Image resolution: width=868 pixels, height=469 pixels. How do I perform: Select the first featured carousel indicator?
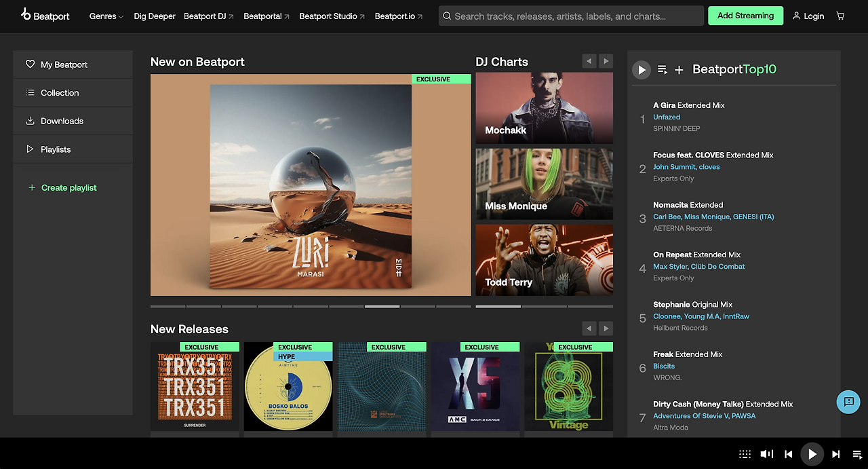pos(167,306)
